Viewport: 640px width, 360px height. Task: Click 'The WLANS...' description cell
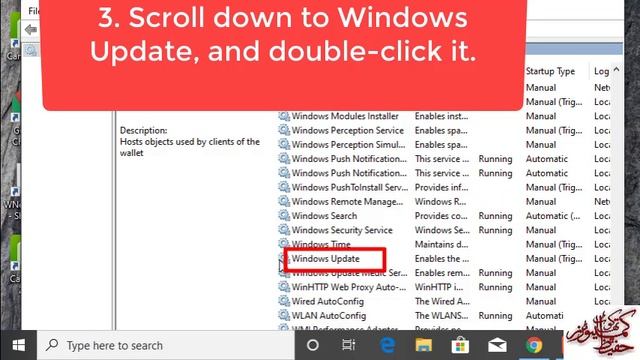pos(441,316)
